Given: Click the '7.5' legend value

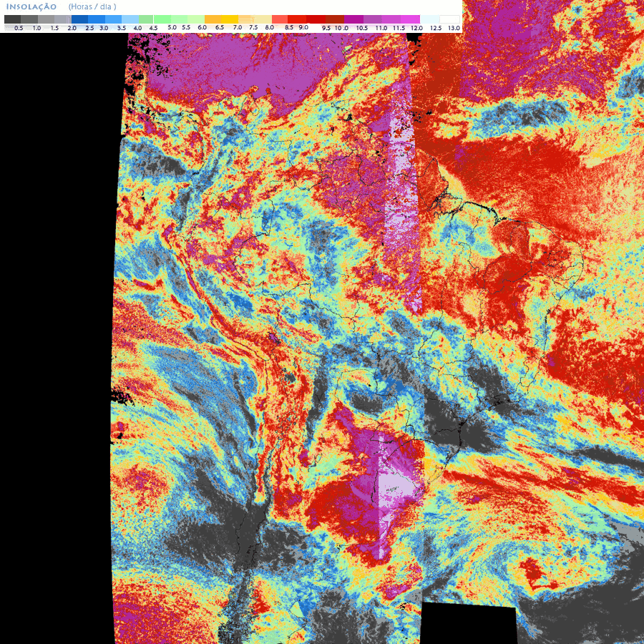Looking at the screenshot, I should (253, 27).
